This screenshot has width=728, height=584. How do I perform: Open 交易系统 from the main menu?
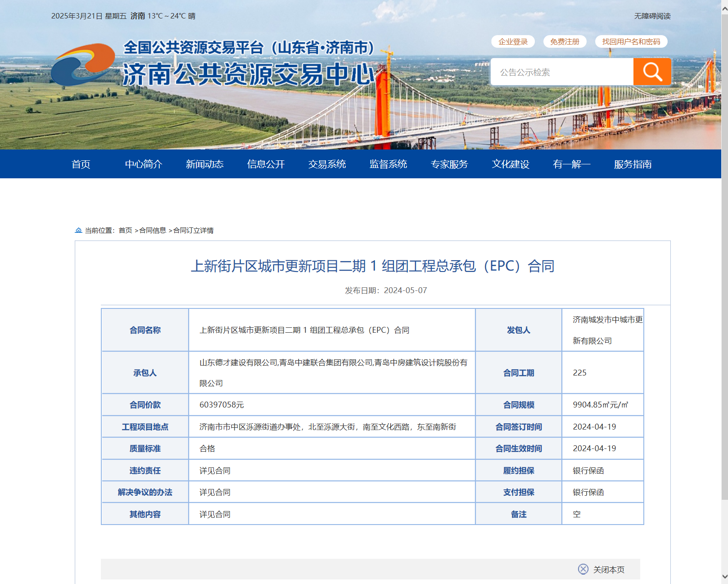coord(327,164)
